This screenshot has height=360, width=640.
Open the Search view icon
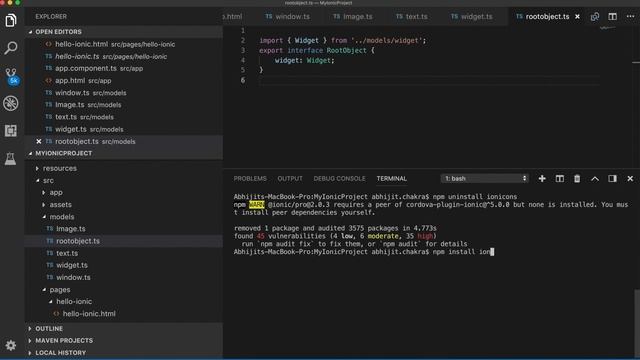pyautogui.click(x=11, y=48)
